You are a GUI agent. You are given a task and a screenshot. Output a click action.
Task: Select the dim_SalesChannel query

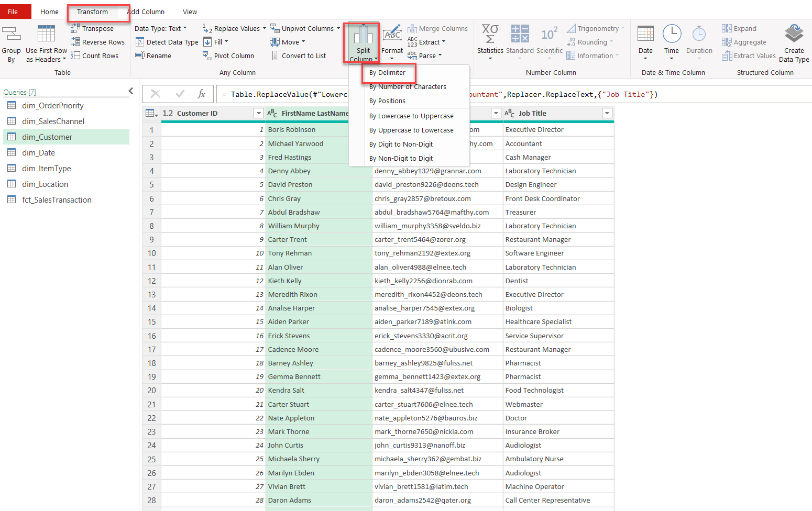[x=67, y=121]
